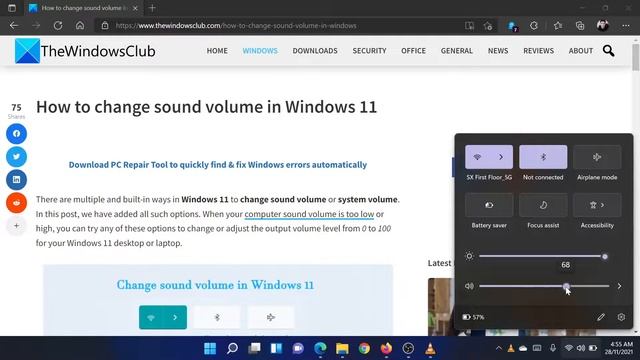
Task: Click the brightness slider handle
Action: (x=604, y=256)
